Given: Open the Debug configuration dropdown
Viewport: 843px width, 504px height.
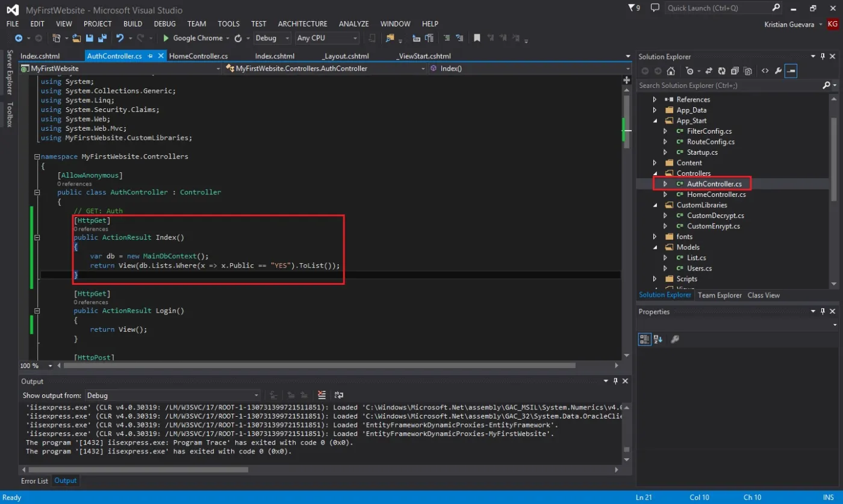Looking at the screenshot, I should tap(273, 38).
